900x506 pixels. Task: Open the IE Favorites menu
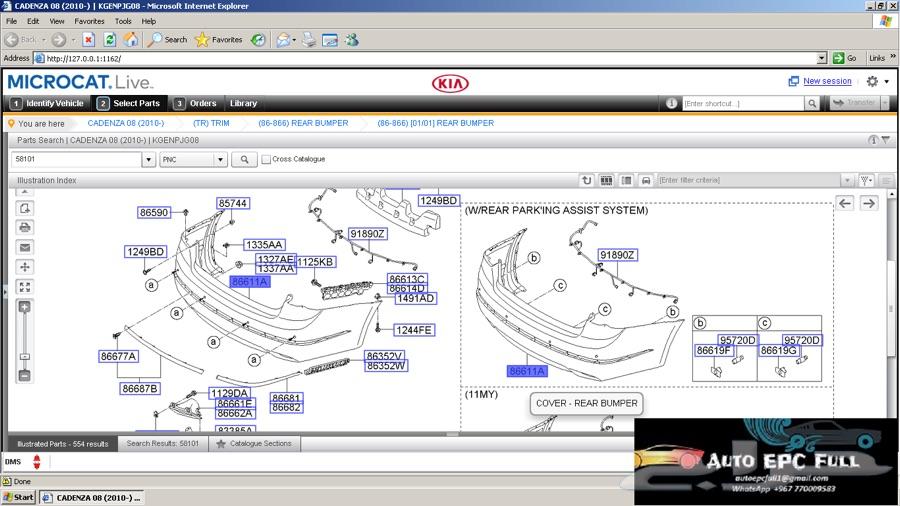pyautogui.click(x=90, y=21)
